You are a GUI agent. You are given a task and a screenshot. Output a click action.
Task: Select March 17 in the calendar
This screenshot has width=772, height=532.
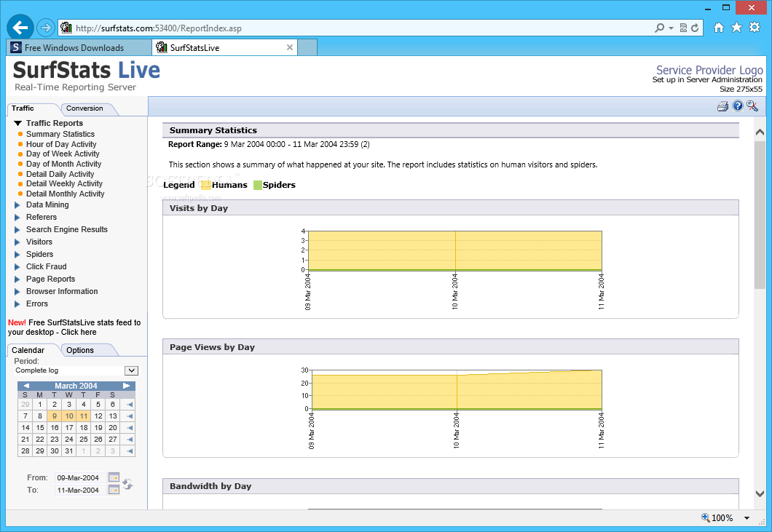(69, 428)
